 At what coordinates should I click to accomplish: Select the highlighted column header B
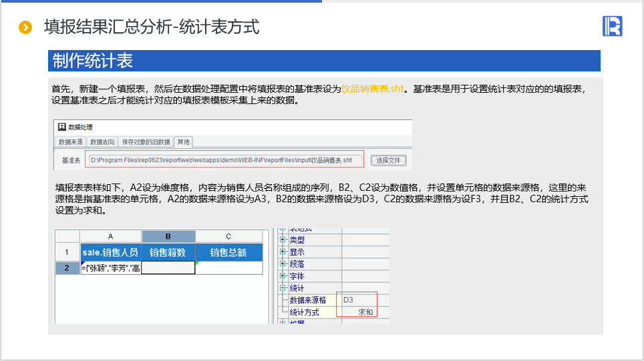(168, 236)
